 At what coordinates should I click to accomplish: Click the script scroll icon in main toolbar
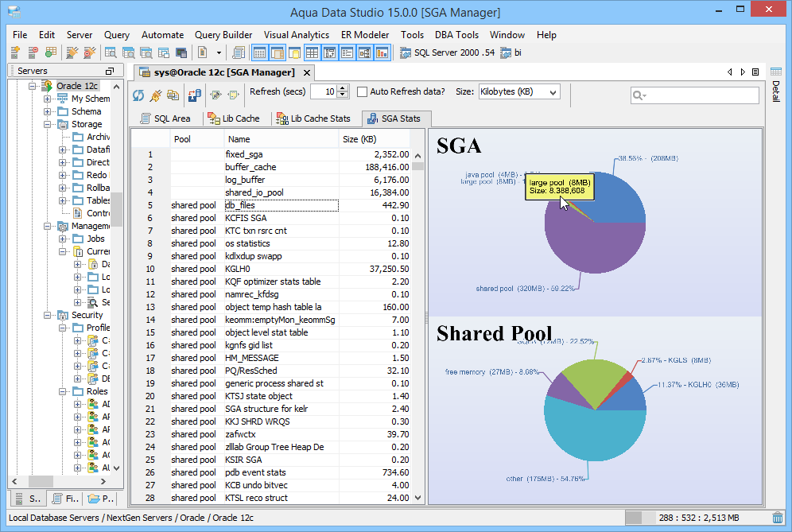(239, 52)
